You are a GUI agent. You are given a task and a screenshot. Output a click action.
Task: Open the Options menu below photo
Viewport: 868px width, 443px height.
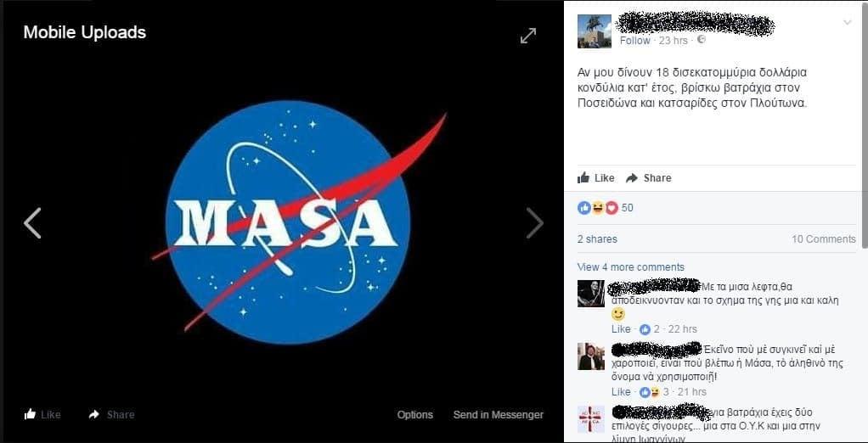coord(415,414)
